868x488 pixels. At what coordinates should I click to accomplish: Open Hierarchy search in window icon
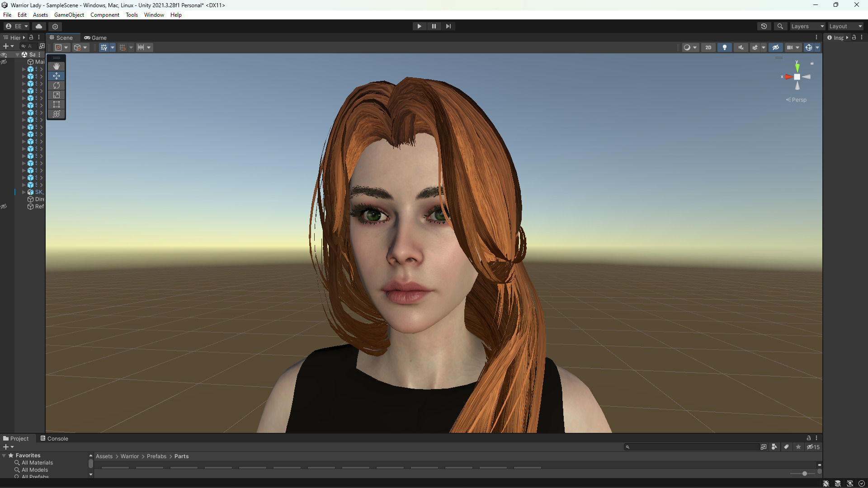point(42,46)
